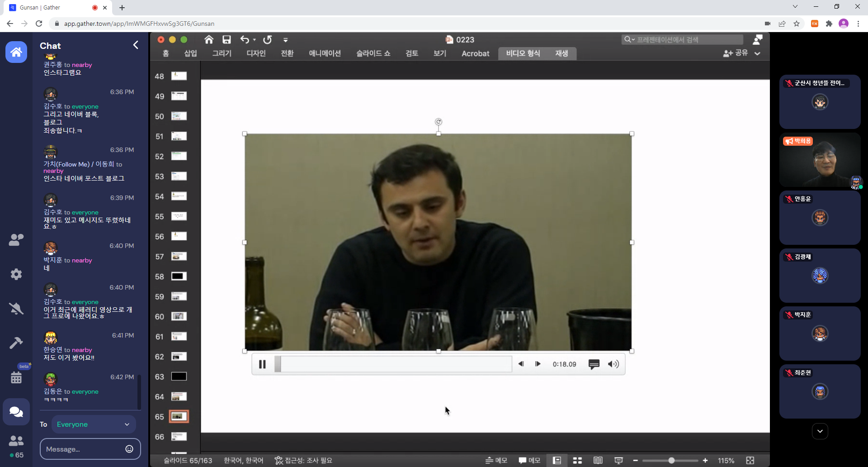Toggle video volume speaker icon
This screenshot has width=868, height=467.
click(x=613, y=364)
